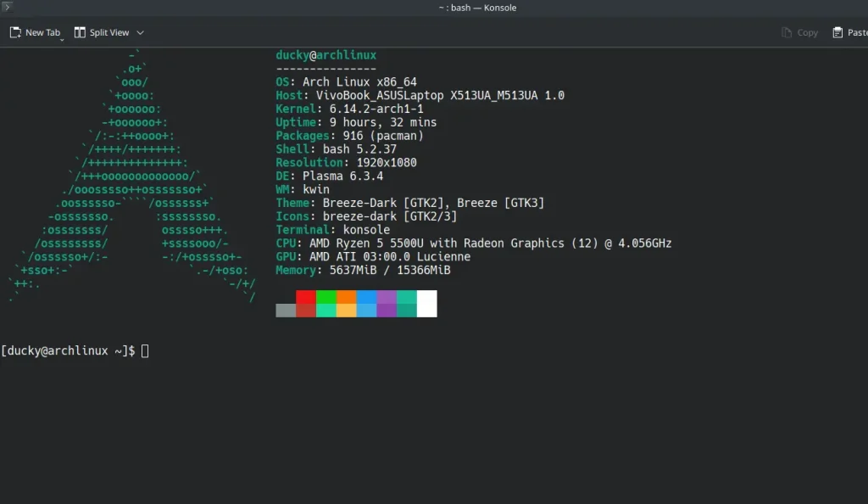Click the DE Plasma 6.3.4 line
This screenshot has width=868, height=504.
[x=330, y=176]
